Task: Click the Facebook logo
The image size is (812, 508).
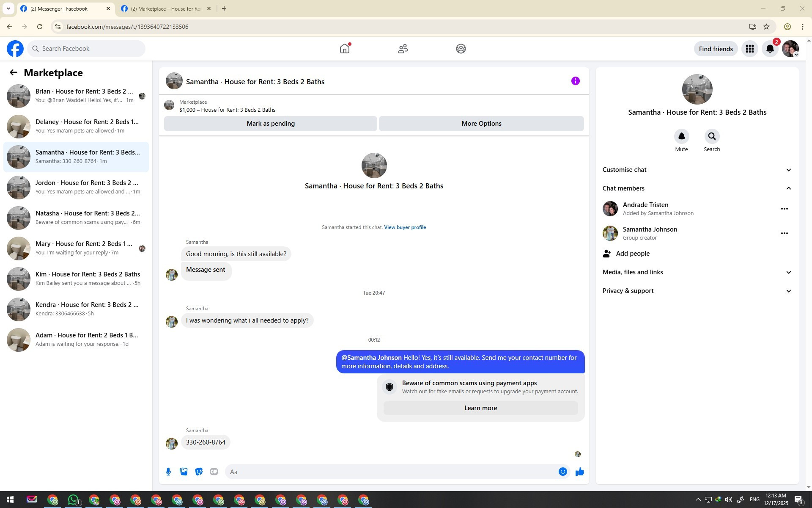Action: tap(15, 49)
